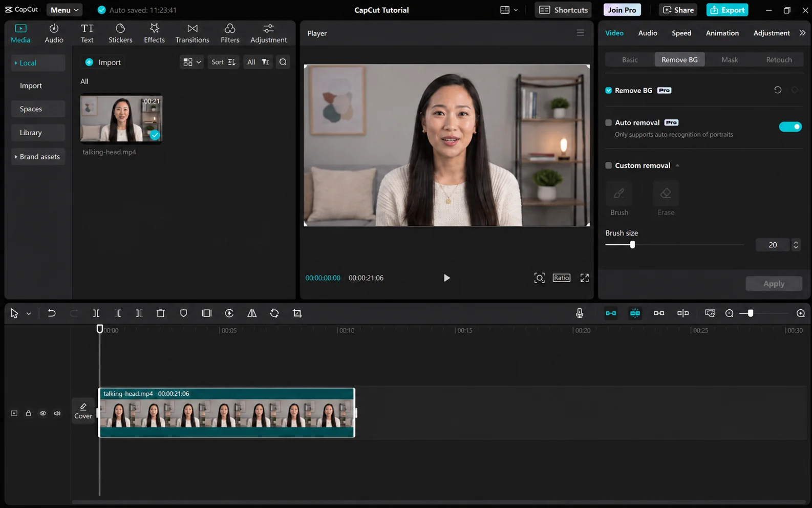
Task: Click the Ratio button in player
Action: [x=561, y=278]
